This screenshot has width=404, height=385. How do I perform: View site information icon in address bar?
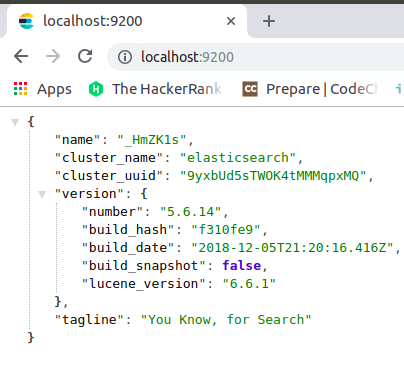pos(125,57)
